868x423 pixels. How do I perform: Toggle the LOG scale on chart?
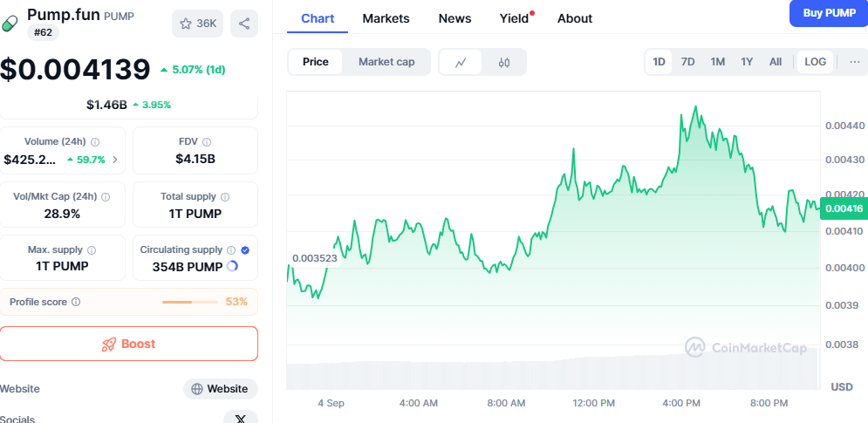(815, 62)
